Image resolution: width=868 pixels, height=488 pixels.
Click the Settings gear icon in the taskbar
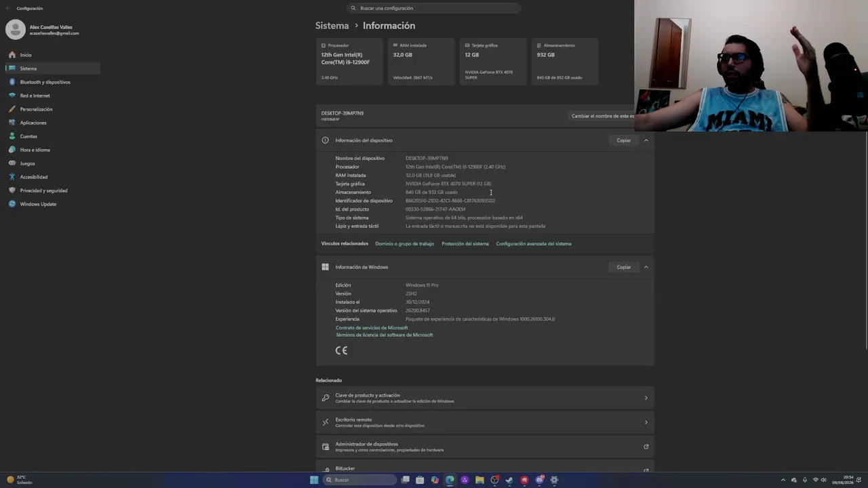point(554,480)
